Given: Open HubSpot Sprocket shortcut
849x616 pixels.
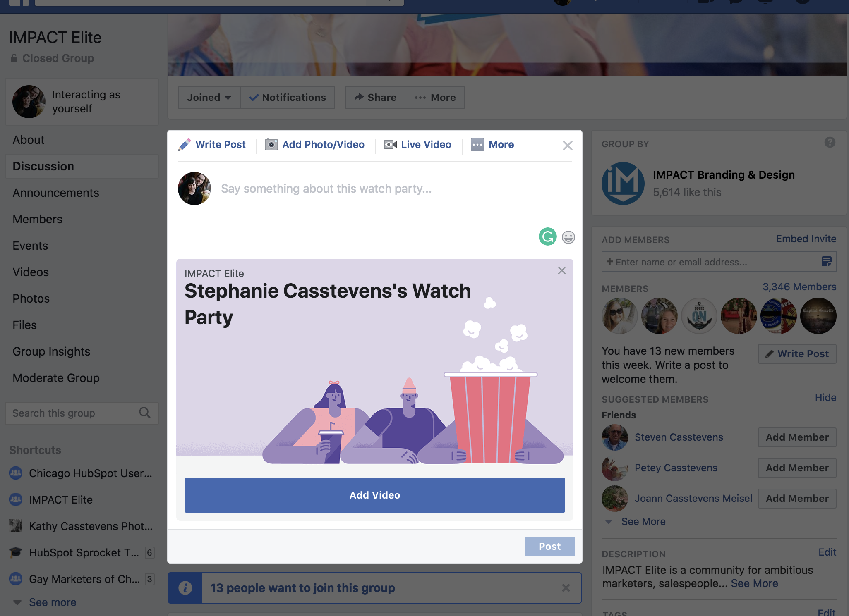Looking at the screenshot, I should pos(74,553).
